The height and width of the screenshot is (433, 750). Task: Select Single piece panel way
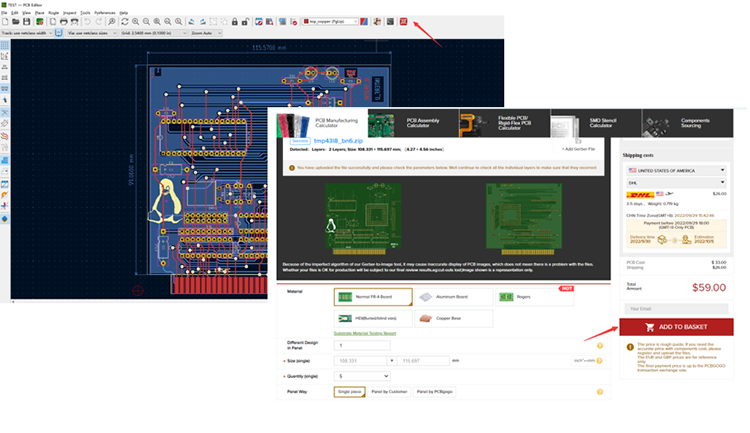[350, 392]
